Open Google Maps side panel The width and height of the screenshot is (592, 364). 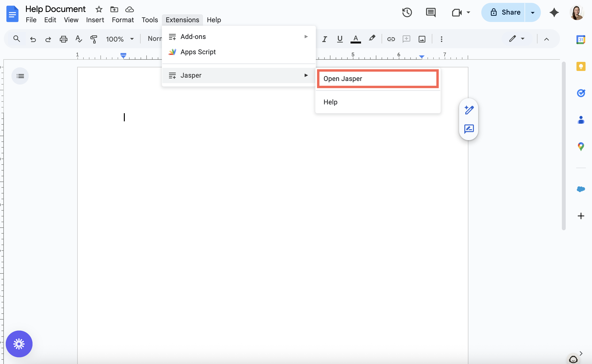(x=581, y=146)
